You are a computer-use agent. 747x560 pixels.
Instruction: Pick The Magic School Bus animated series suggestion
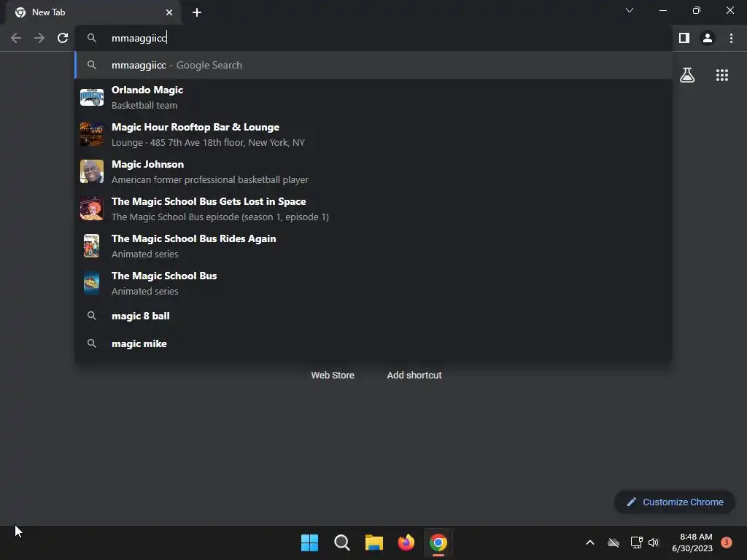[373, 284]
